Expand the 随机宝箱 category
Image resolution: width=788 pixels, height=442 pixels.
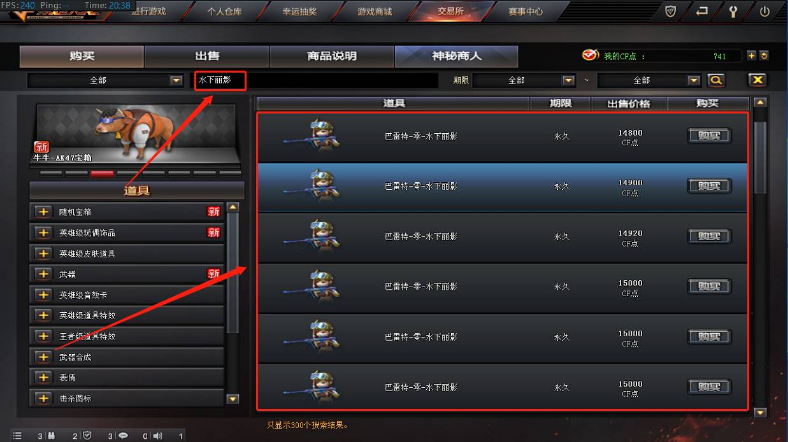coord(43,212)
